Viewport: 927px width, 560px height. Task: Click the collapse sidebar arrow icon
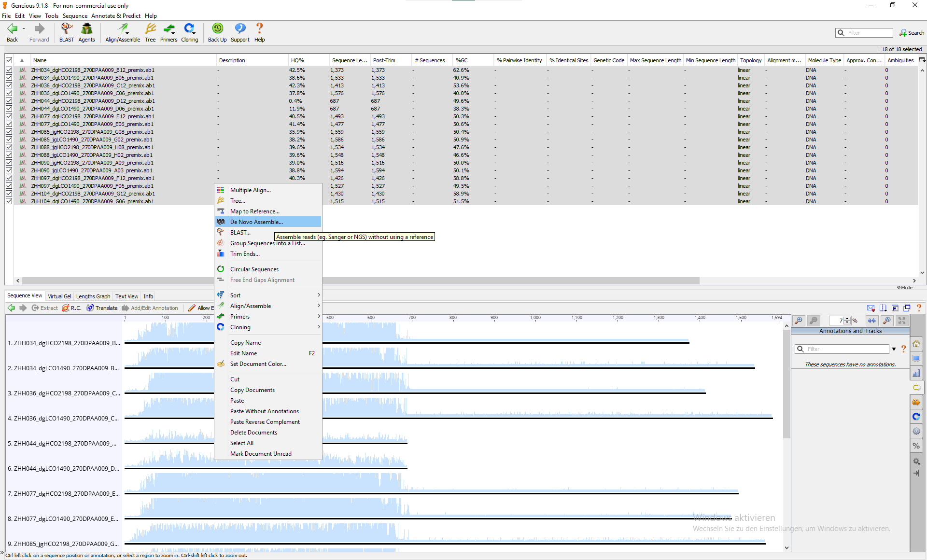[916, 474]
